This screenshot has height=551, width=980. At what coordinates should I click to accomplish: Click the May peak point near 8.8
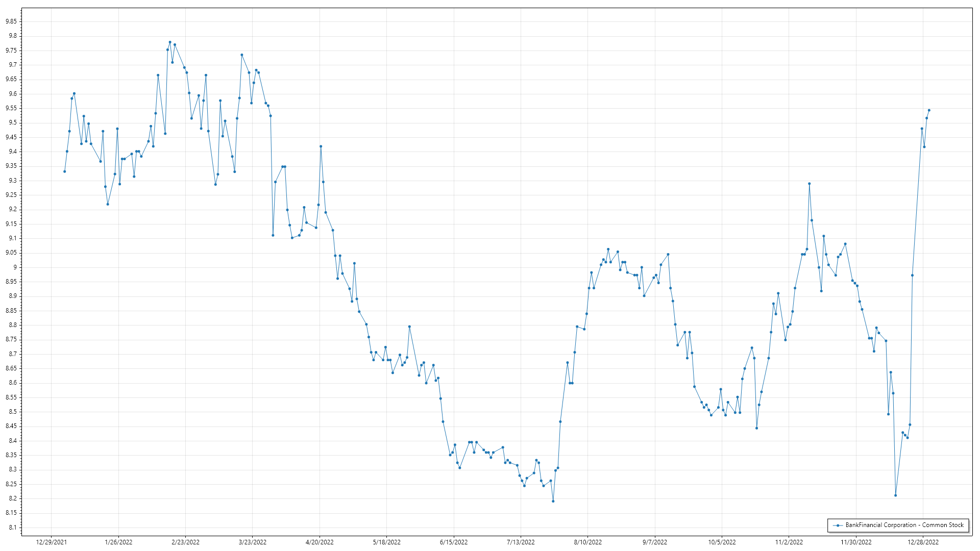click(x=409, y=327)
